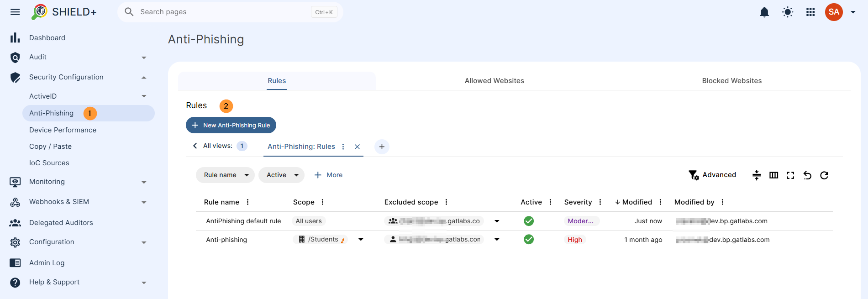This screenshot has width=868, height=299.
Task: Expand excluded scope in default rule row
Action: coord(497,221)
